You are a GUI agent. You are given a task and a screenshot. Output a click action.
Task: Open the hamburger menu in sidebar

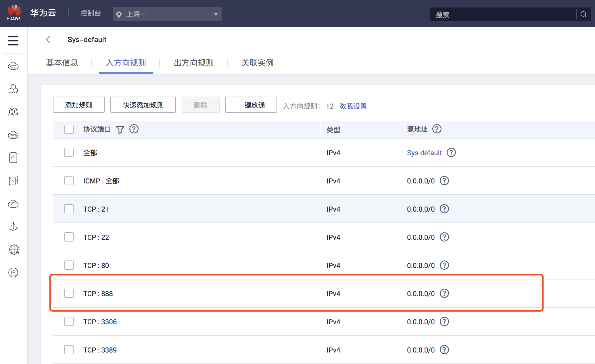(13, 41)
